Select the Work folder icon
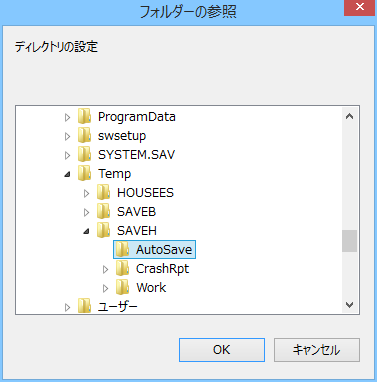 123,287
